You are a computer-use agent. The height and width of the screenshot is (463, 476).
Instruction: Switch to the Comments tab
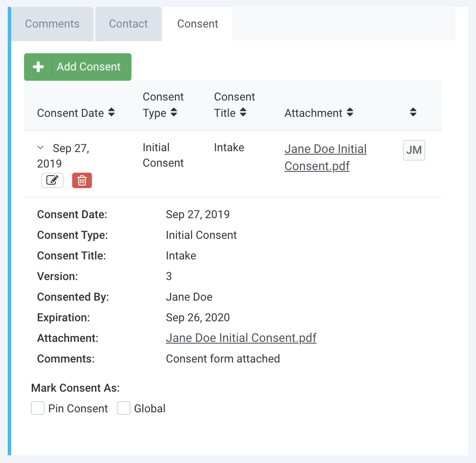[52, 24]
